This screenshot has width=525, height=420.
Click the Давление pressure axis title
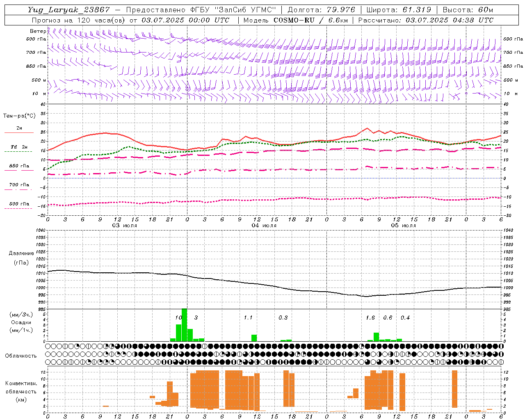coord(21,253)
